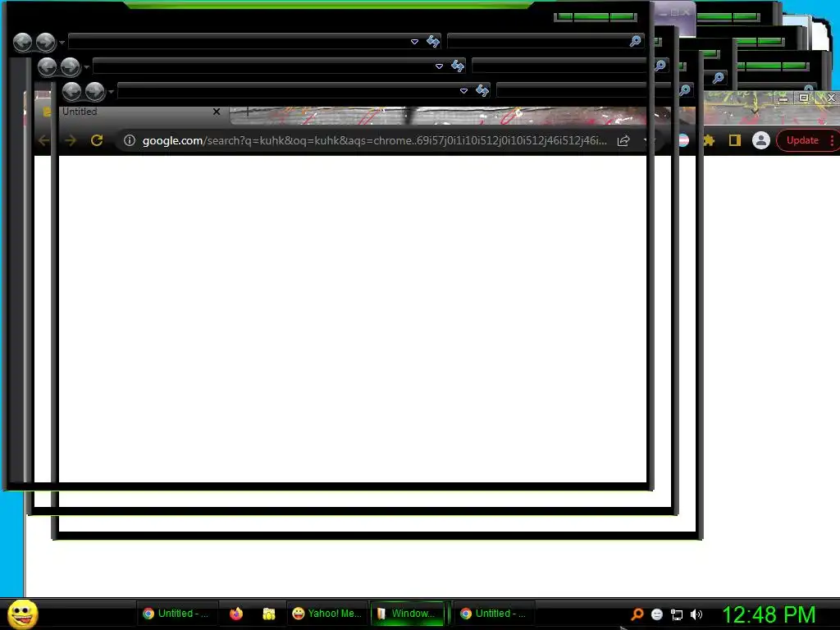
Task: Switch to the Window... taskbar button
Action: [x=407, y=614]
